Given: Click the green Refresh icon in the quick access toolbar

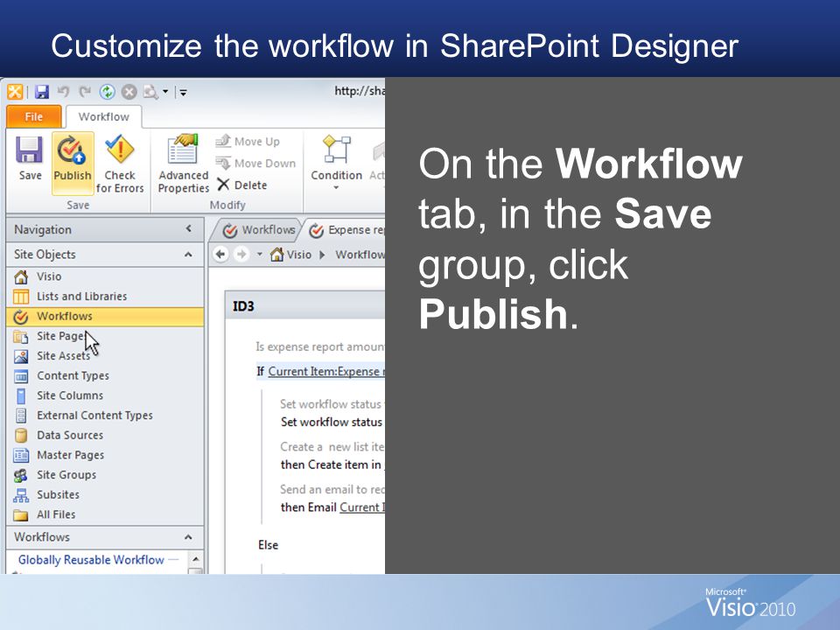Looking at the screenshot, I should pos(107,92).
